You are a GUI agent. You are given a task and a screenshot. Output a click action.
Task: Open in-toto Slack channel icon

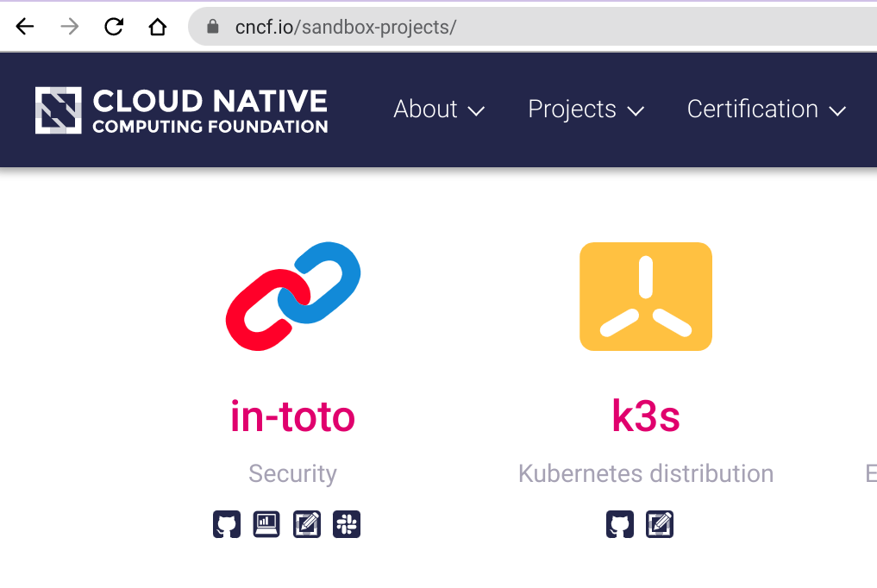347,524
